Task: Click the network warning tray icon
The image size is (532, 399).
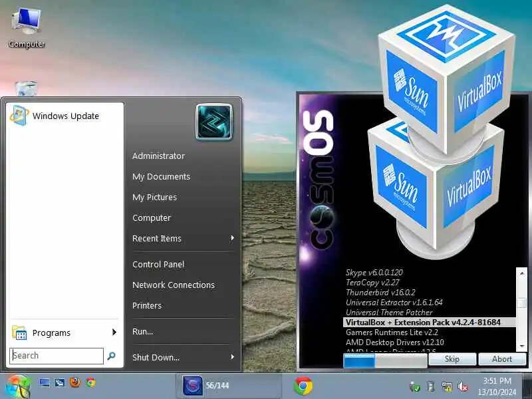Action: pos(447,387)
